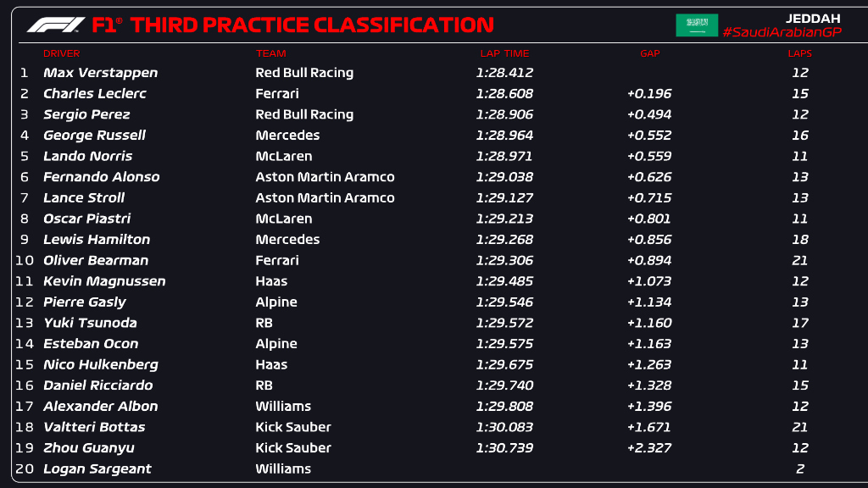The width and height of the screenshot is (868, 488).
Task: Click the DRIVER column header
Action: [x=61, y=53]
